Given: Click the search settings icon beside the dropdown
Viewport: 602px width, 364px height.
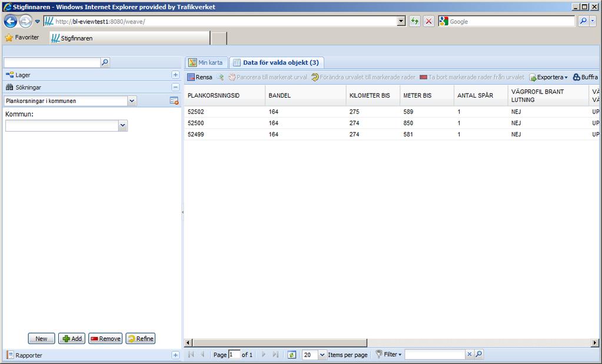Looking at the screenshot, I should pyautogui.click(x=174, y=101).
